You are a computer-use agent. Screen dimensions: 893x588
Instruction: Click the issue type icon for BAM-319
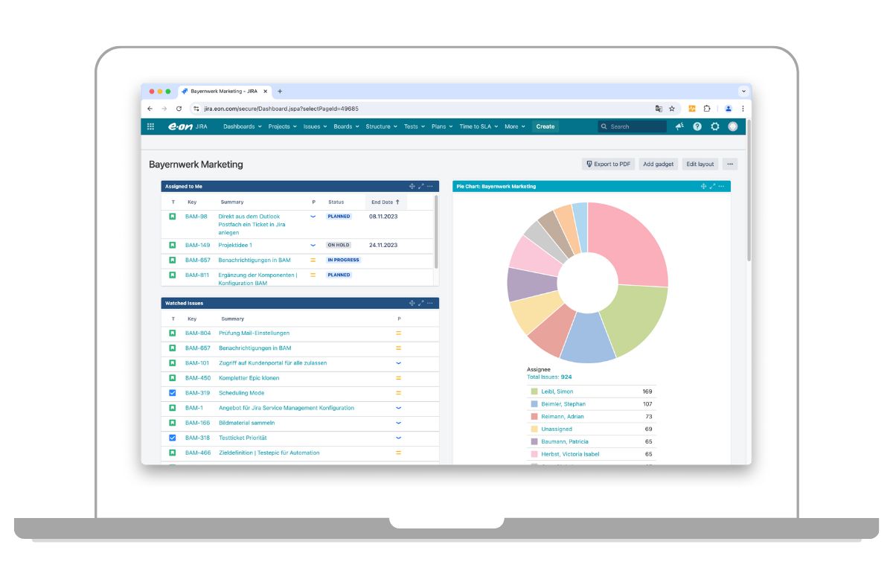click(x=173, y=393)
